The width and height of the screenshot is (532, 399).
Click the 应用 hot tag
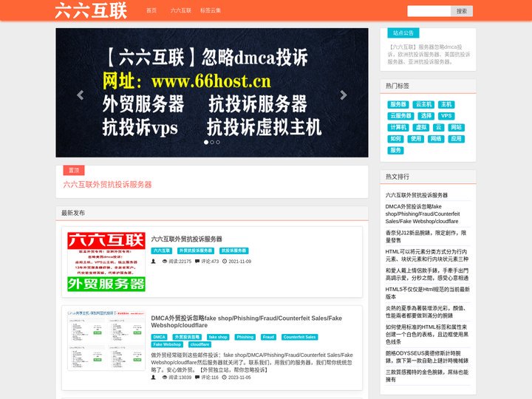(x=456, y=139)
